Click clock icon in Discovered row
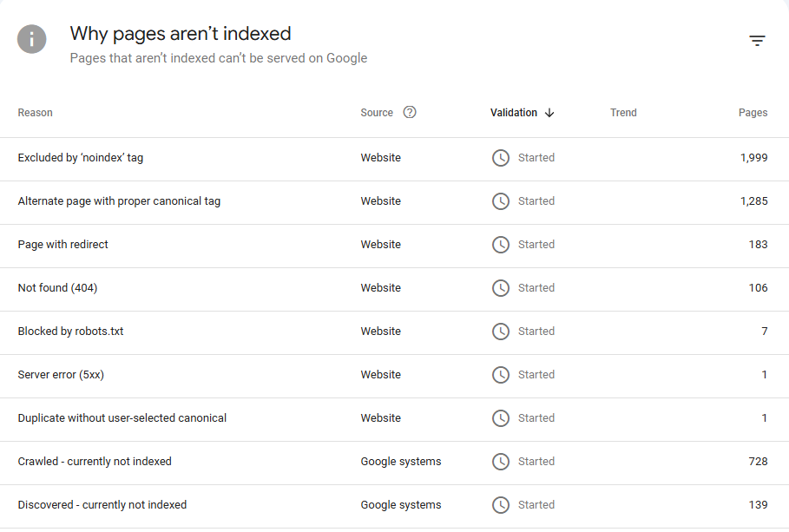Screen dimensions: 789x532 (501, 505)
